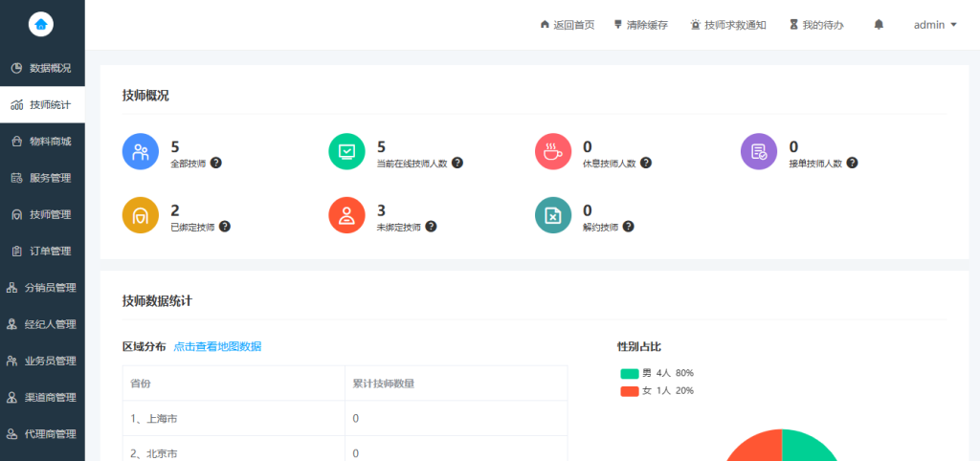Click the home logo icon in sidebar

pyautogui.click(x=41, y=25)
